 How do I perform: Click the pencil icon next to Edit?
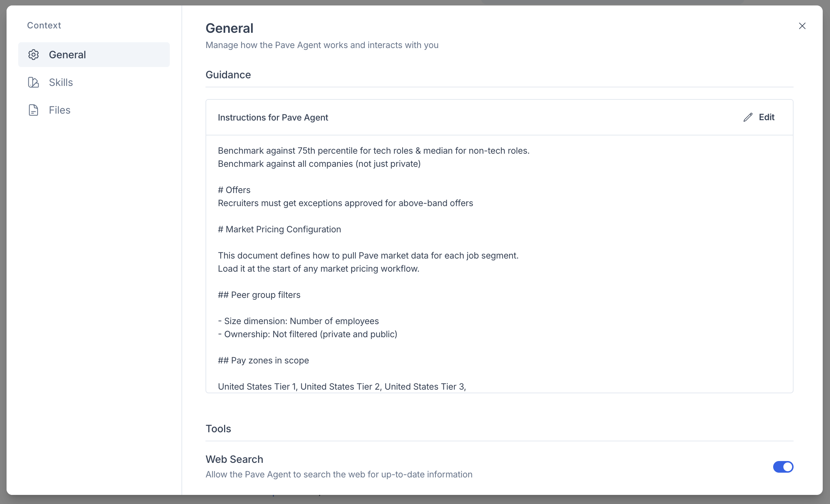[x=748, y=117]
